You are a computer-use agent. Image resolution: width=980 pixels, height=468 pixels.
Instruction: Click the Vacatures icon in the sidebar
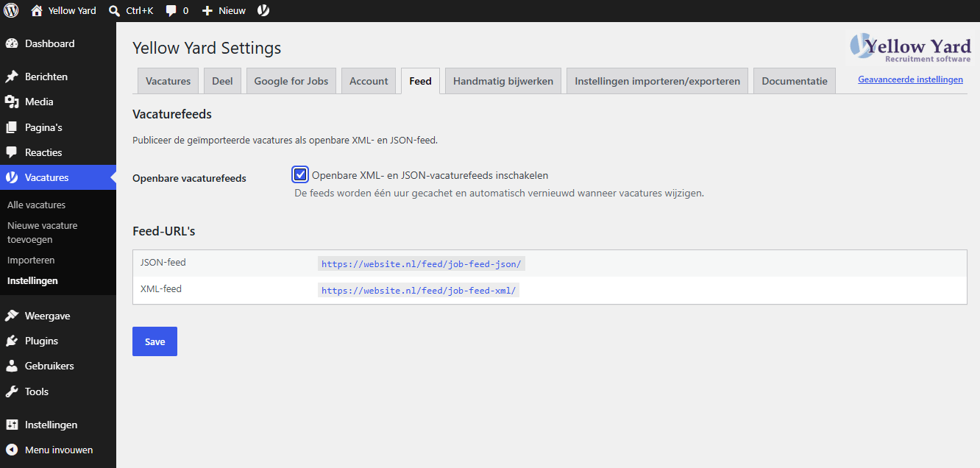click(12, 177)
